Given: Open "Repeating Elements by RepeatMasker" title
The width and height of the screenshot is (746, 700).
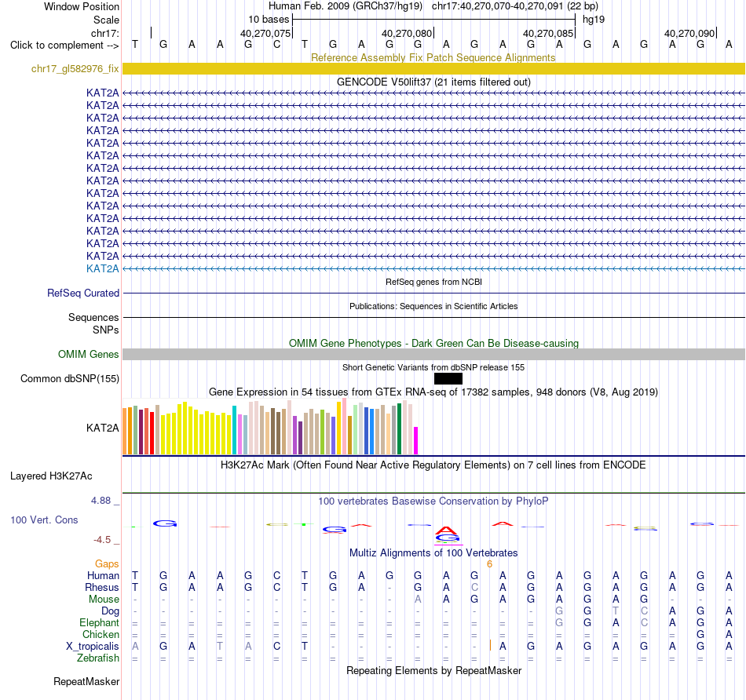Looking at the screenshot, I should point(433,671).
